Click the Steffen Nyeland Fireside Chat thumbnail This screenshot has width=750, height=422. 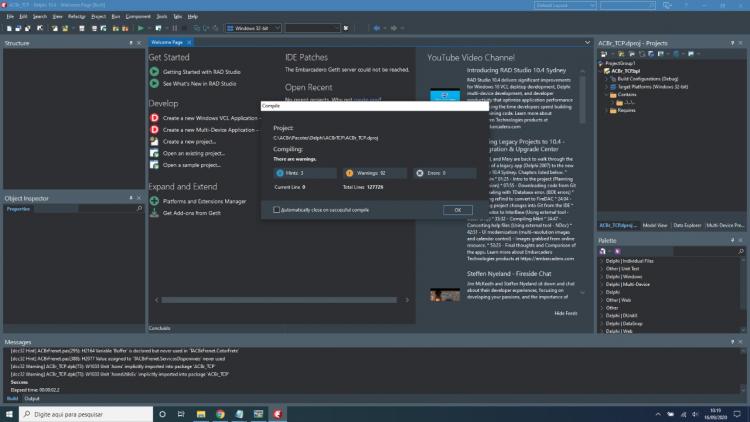[x=445, y=295]
